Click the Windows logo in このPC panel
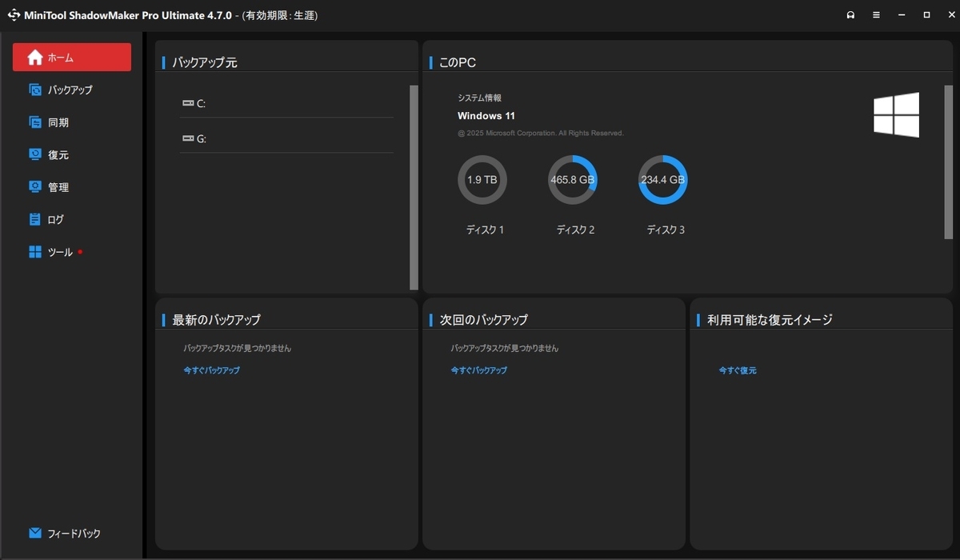Viewport: 960px width, 560px height. click(x=896, y=115)
